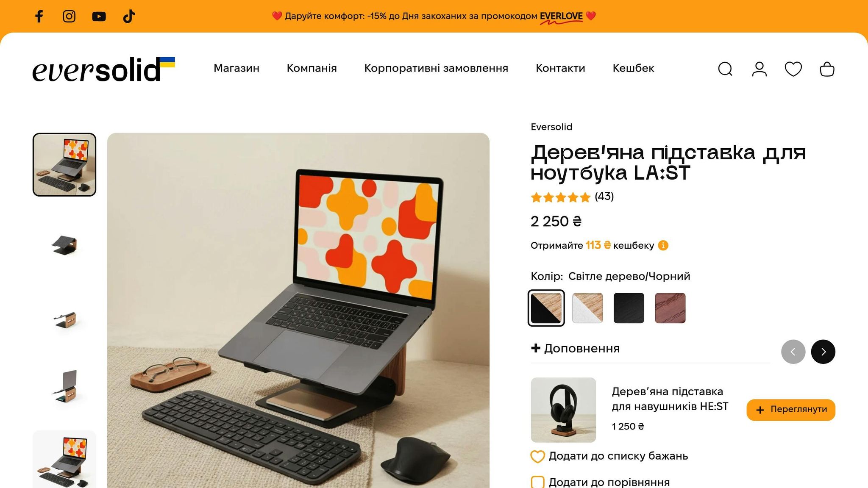This screenshot has width=868, height=488.
Task: Open the site search magnifier
Action: 725,69
